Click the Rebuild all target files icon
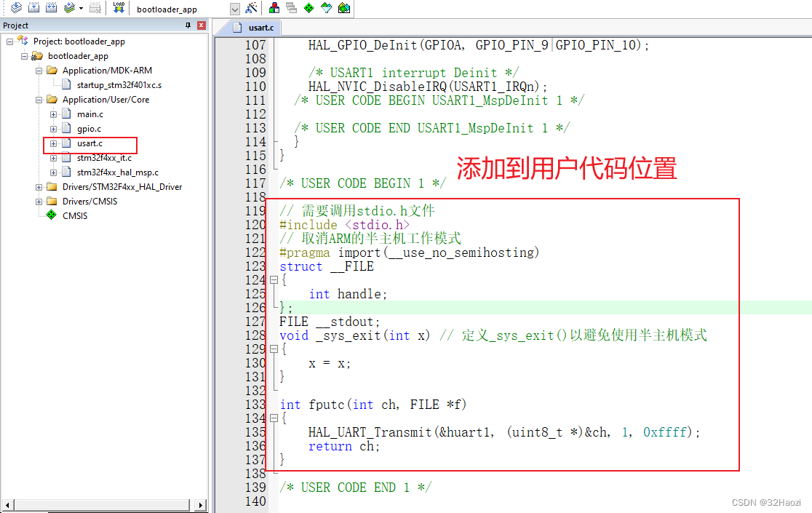Image resolution: width=812 pixels, height=513 pixels. click(51, 8)
